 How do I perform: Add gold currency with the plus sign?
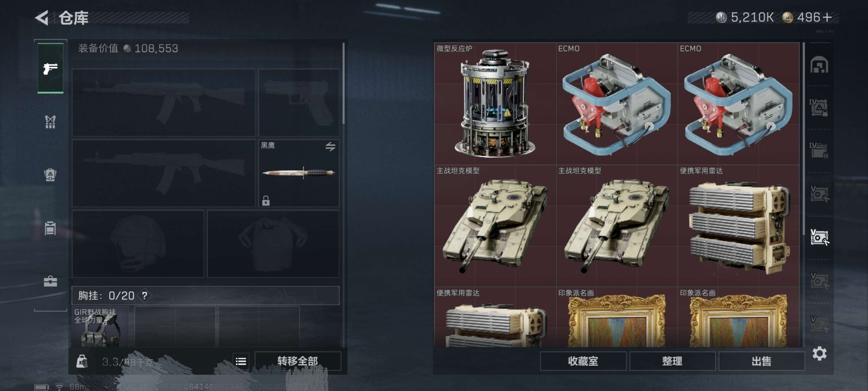click(827, 17)
